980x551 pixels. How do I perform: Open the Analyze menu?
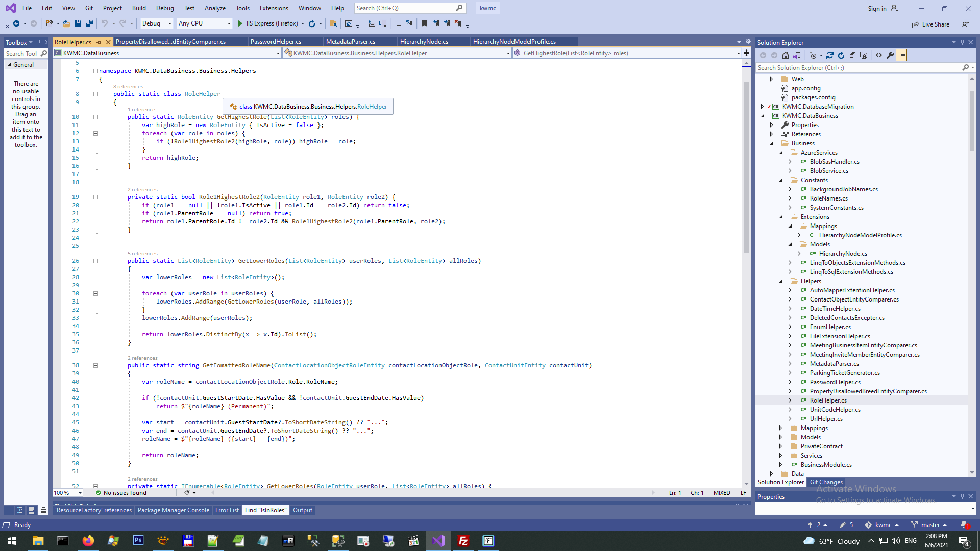point(215,8)
